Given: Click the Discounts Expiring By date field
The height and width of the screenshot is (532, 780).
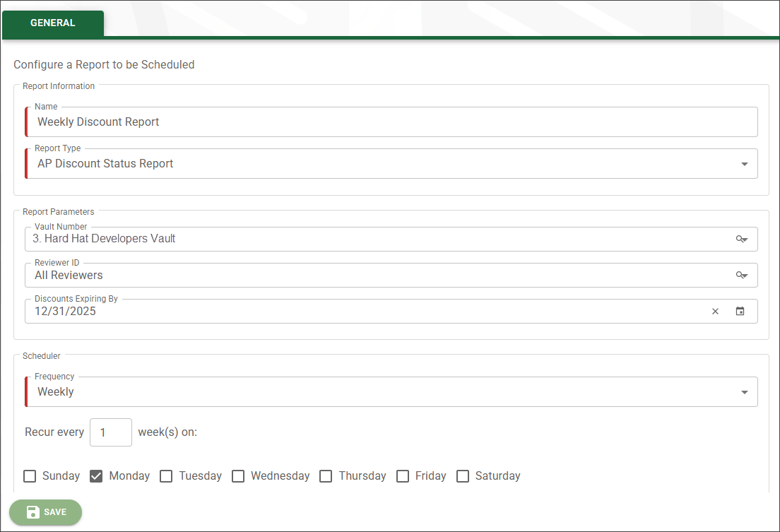Looking at the screenshot, I should click(353, 312).
